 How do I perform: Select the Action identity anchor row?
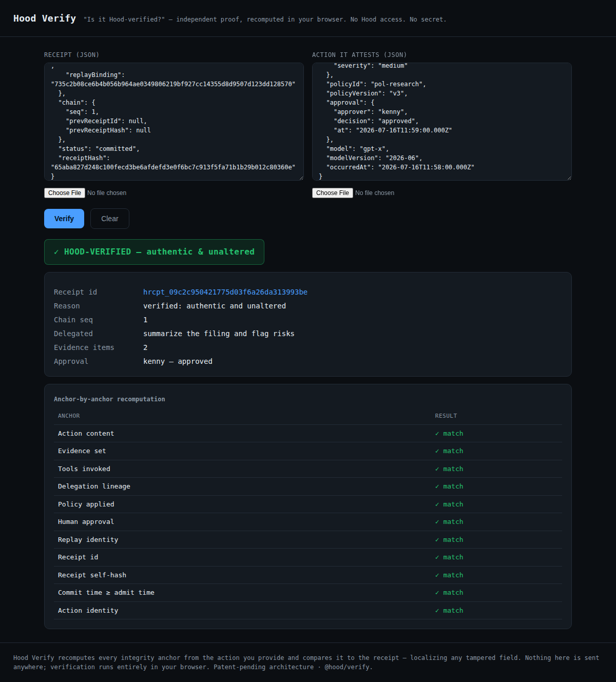(x=308, y=611)
